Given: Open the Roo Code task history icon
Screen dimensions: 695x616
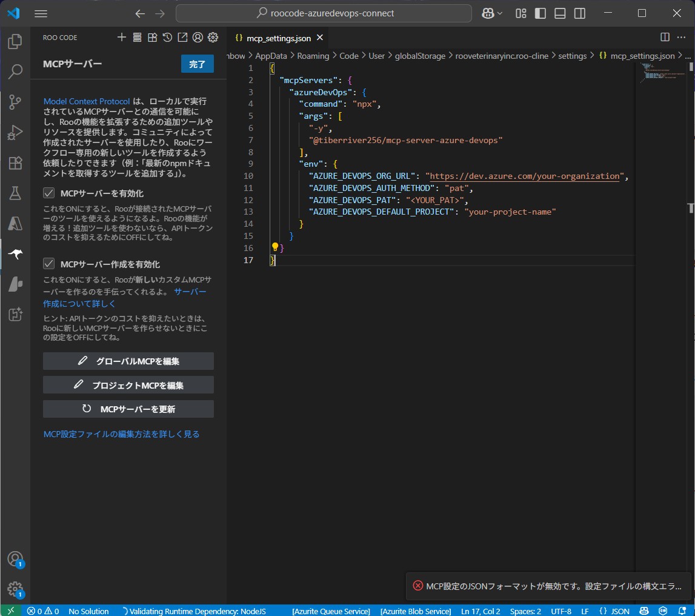Looking at the screenshot, I should 167,37.
